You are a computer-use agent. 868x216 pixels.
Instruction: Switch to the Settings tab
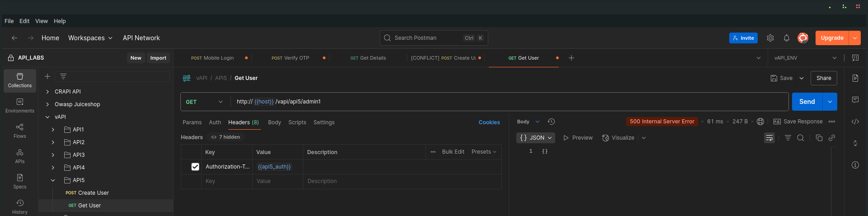324,122
